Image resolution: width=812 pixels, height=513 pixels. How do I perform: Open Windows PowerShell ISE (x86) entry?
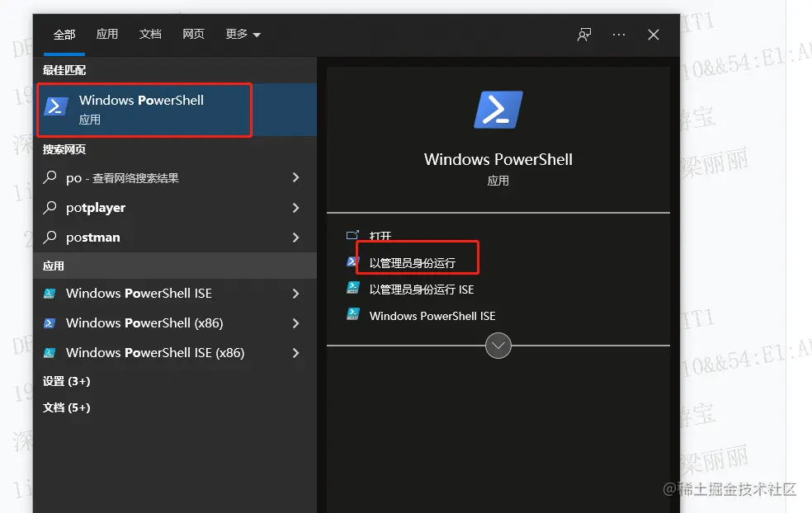click(x=176, y=352)
